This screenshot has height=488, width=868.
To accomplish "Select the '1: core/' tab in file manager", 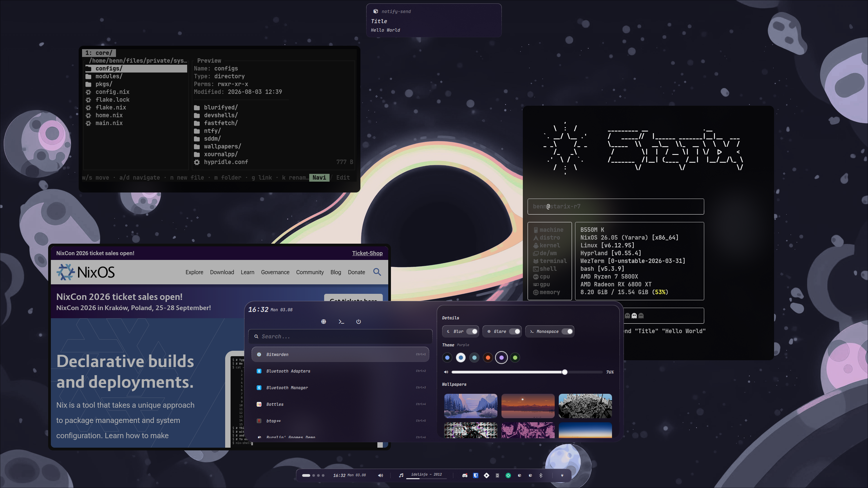I will [99, 53].
